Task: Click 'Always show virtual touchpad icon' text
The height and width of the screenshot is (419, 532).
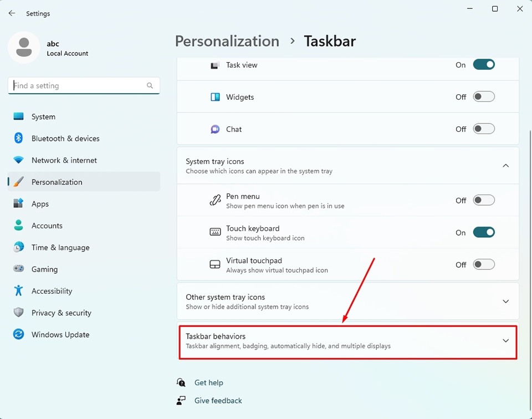Action: (277, 270)
